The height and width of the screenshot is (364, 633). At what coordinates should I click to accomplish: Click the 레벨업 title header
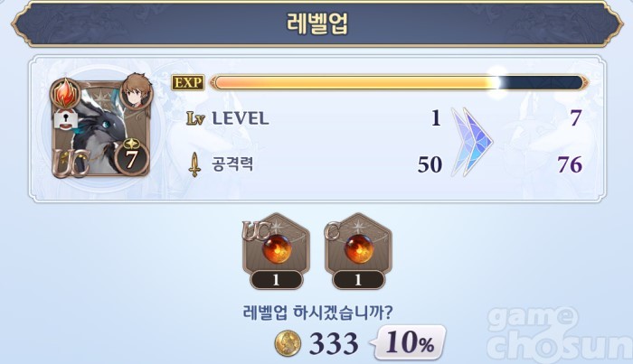(316, 23)
